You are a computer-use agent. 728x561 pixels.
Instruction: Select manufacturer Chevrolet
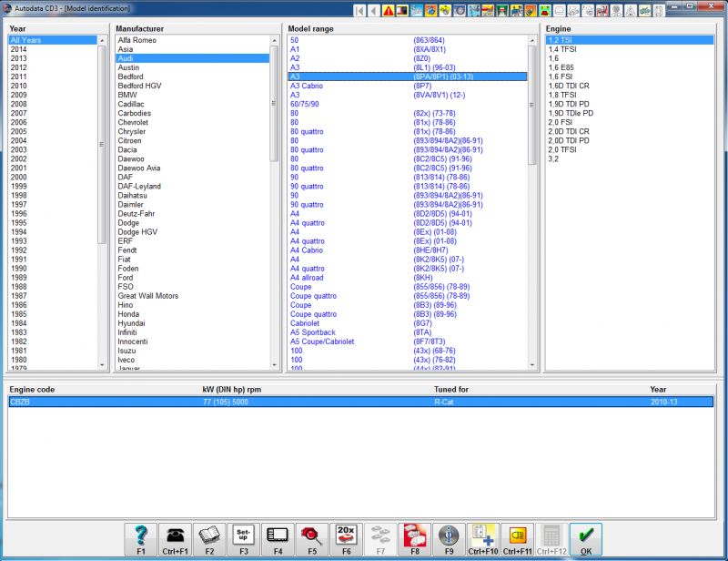coord(192,122)
